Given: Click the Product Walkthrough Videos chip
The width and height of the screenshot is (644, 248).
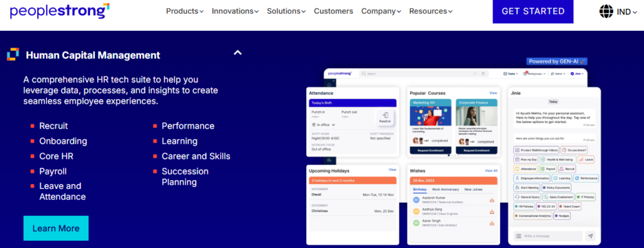Looking at the screenshot, I should [536, 150].
